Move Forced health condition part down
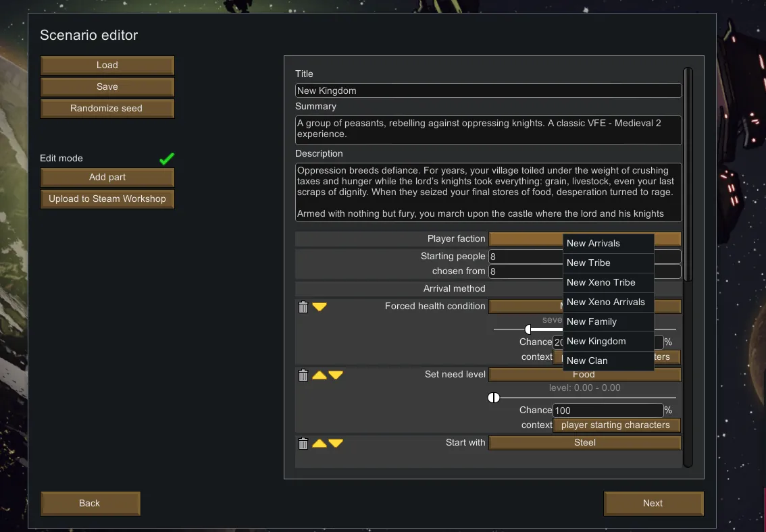Screen dimensions: 766x532 point(320,307)
